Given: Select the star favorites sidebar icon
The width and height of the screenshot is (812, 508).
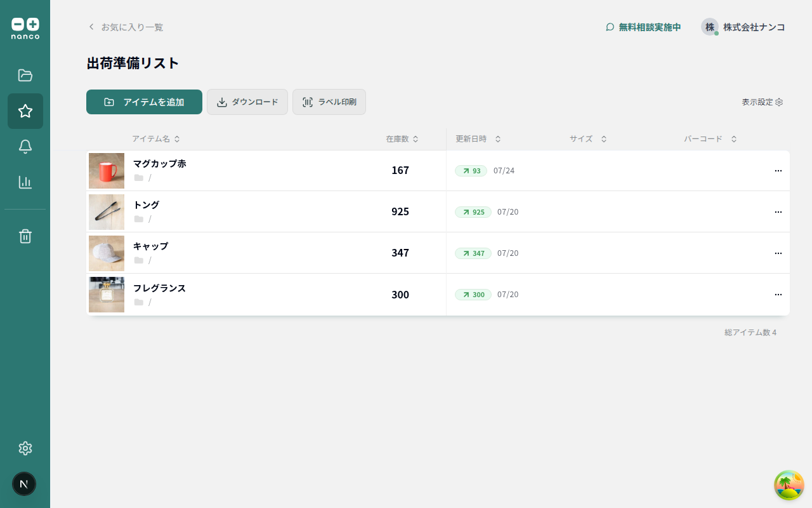Looking at the screenshot, I should click(x=25, y=111).
